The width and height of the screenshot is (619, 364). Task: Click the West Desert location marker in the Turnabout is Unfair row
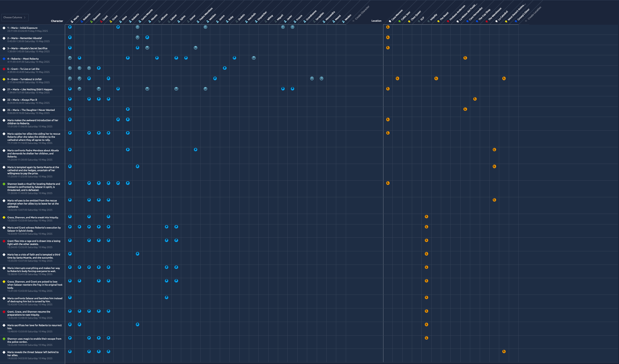[x=504, y=78]
